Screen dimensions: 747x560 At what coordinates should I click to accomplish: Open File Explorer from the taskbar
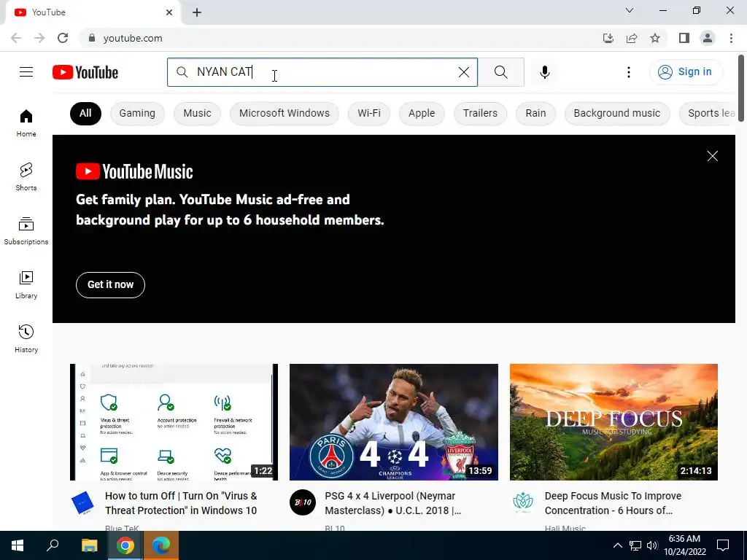point(89,545)
